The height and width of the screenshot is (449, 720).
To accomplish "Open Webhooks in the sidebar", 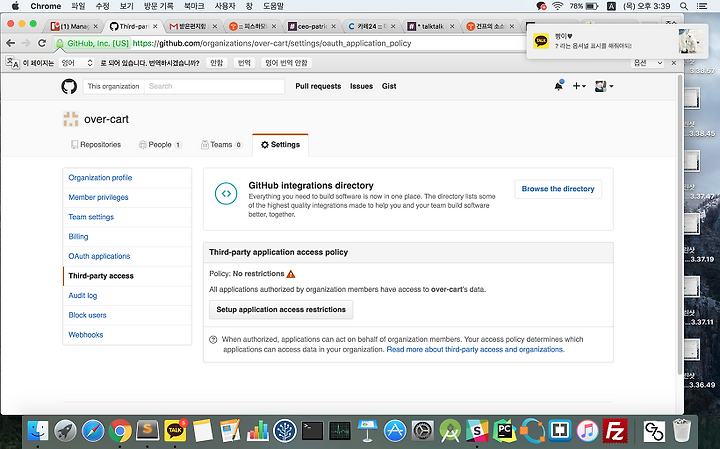I will pyautogui.click(x=127, y=335).
